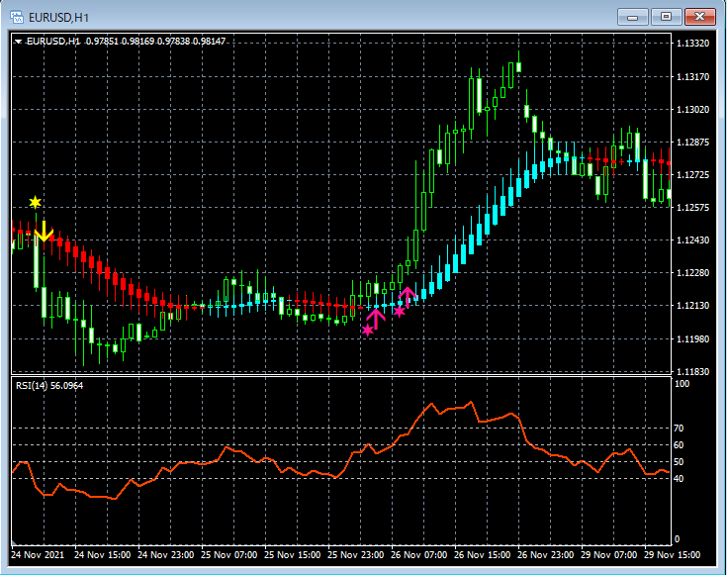Click the yellow down arrow sell signal
This screenshot has height=575, width=728.
(44, 232)
